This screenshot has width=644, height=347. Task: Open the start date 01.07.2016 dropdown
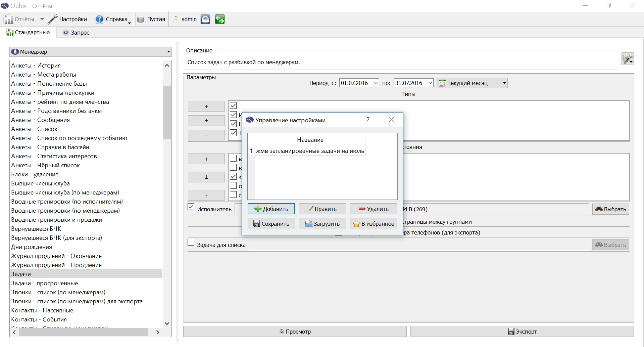[x=376, y=83]
